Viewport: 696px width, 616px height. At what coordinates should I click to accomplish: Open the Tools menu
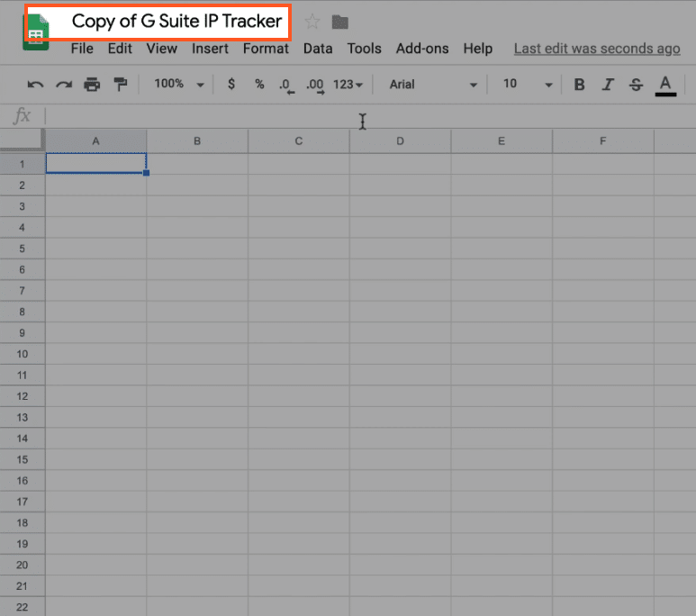pyautogui.click(x=364, y=48)
